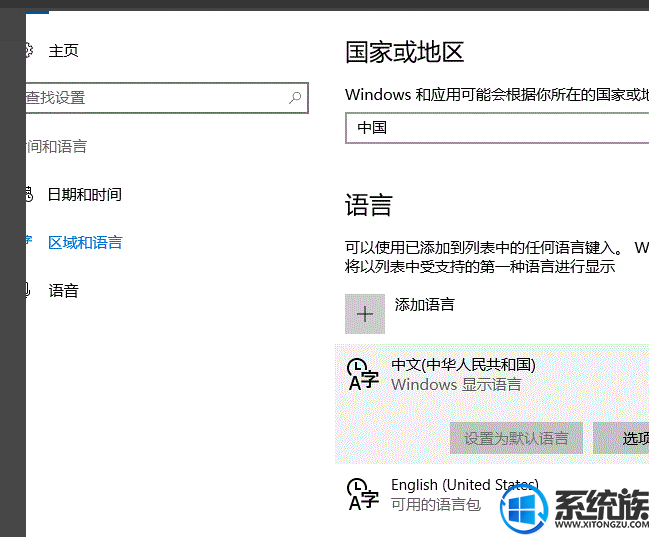Click the language icon next to English
Screen dimensions: 649x537
pos(363,494)
